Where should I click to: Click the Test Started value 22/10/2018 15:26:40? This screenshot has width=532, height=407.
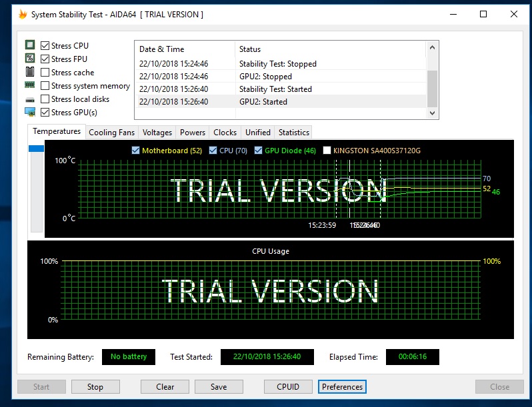pos(267,357)
